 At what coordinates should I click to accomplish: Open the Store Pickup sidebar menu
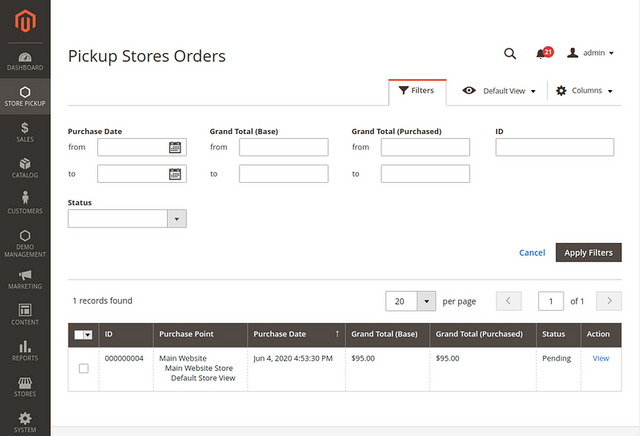(25, 97)
